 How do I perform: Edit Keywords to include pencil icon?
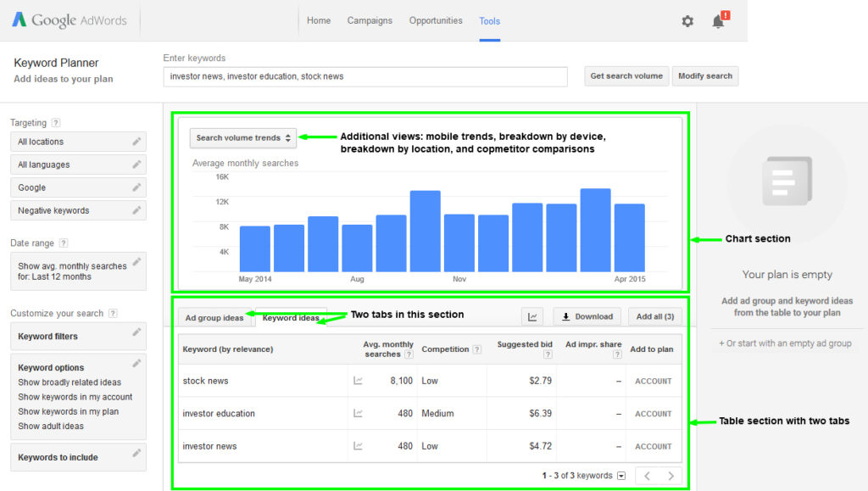tap(136, 453)
